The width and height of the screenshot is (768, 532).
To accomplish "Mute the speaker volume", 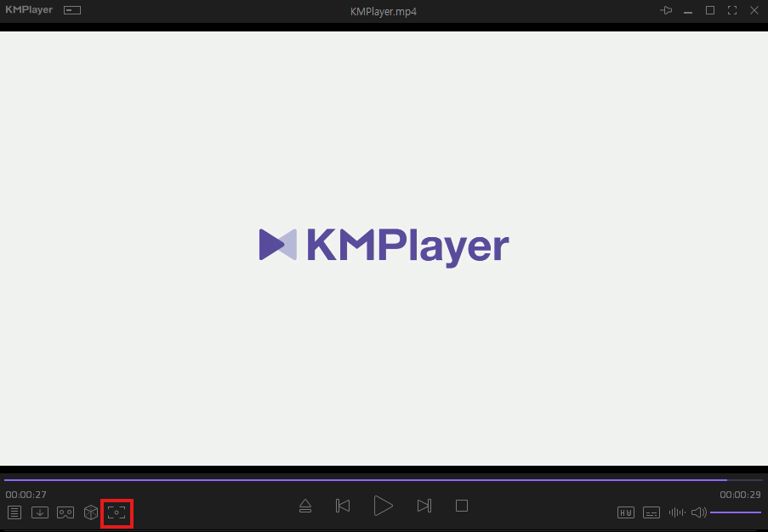I will (699, 512).
